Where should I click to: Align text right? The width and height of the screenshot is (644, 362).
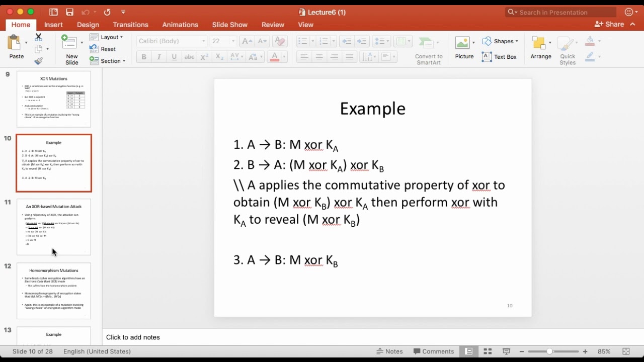(334, 57)
